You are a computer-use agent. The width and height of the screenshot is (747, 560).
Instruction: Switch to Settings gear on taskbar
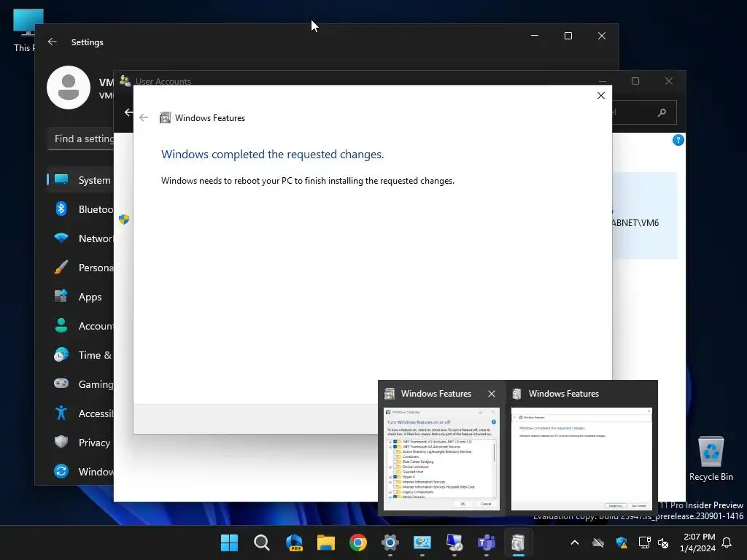click(x=390, y=542)
